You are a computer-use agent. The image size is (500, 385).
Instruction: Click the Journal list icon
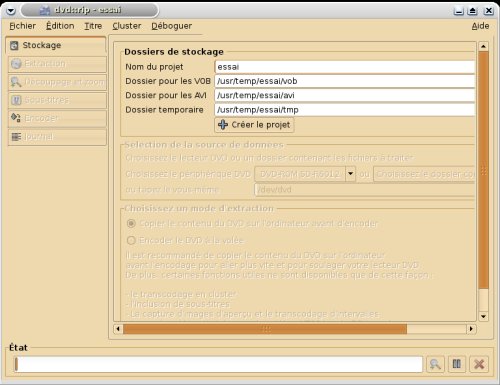click(16, 137)
